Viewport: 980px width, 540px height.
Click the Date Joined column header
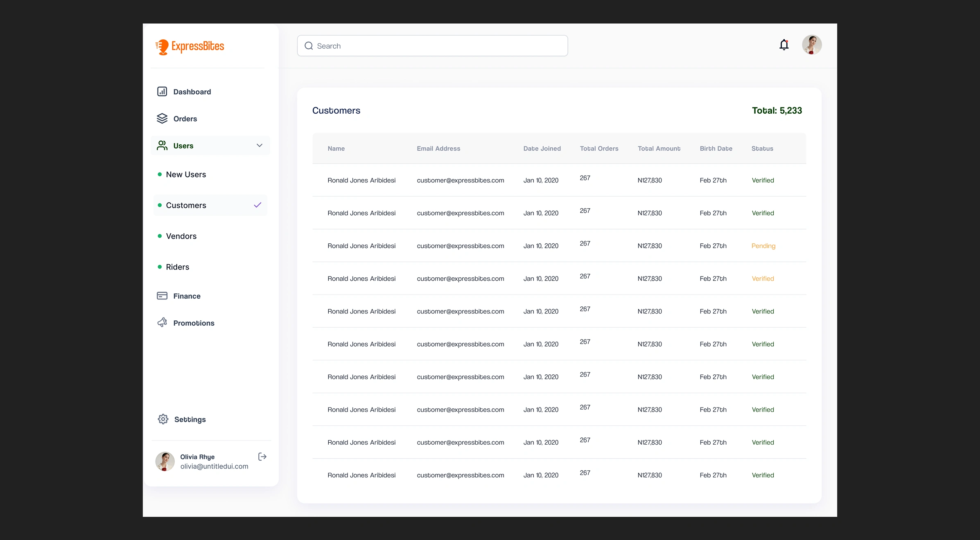coord(542,148)
